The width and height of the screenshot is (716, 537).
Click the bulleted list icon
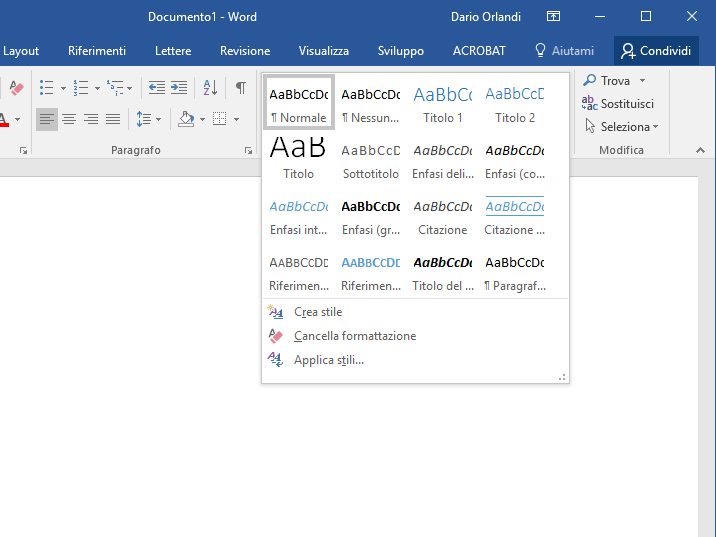point(45,88)
